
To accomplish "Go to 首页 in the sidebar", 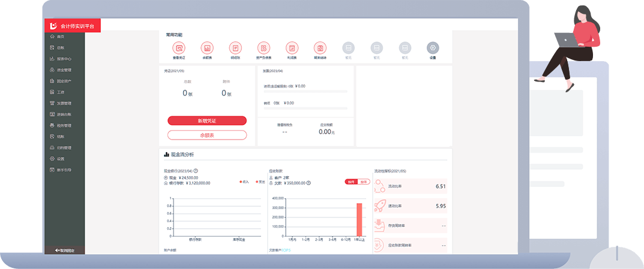I will tap(60, 37).
